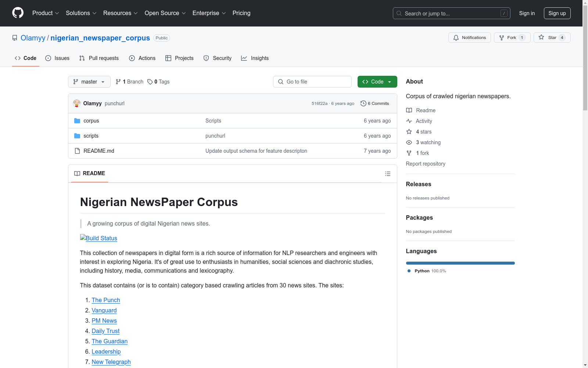Click the Sign in link
This screenshot has width=588, height=368.
(527, 13)
